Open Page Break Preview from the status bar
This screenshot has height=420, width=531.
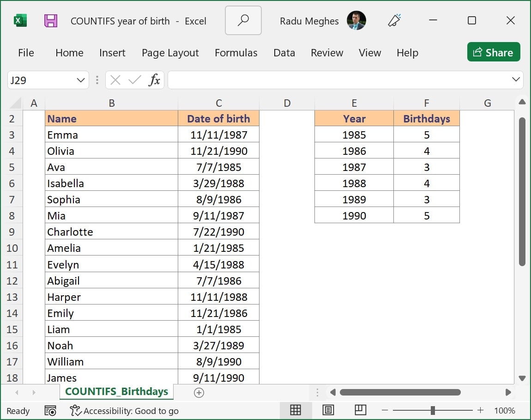pyautogui.click(x=360, y=410)
